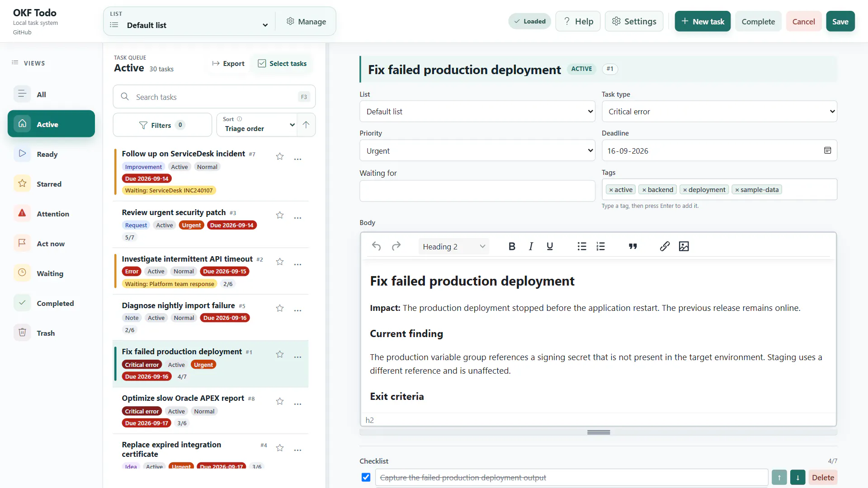The image size is (868, 488).
Task: Toggle bold formatting in body editor
Action: pos(512,246)
